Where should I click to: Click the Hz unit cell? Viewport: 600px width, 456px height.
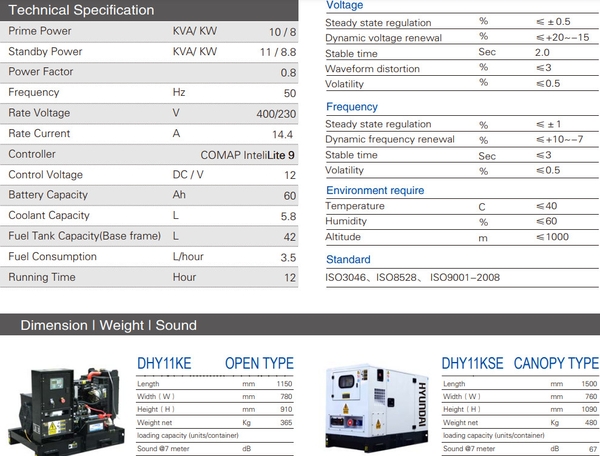tap(179, 92)
